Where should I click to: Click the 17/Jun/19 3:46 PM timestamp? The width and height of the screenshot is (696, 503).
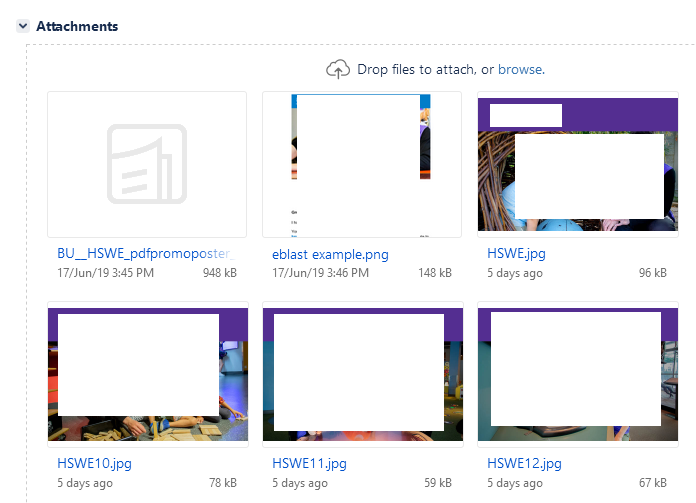click(320, 273)
